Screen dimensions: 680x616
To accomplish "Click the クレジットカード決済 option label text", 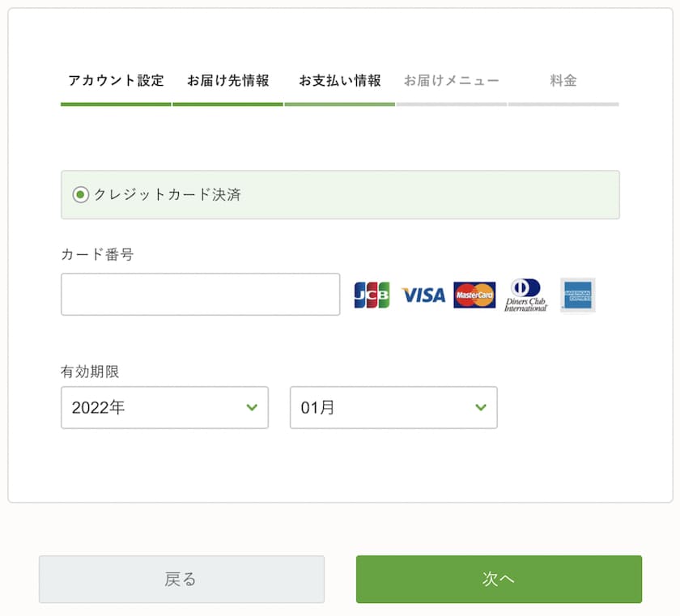I will coord(168,195).
